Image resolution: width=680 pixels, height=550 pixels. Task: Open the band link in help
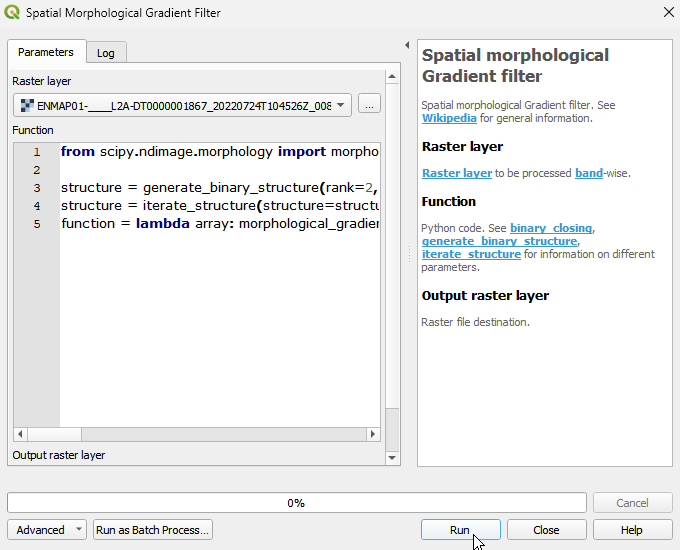[x=588, y=173]
